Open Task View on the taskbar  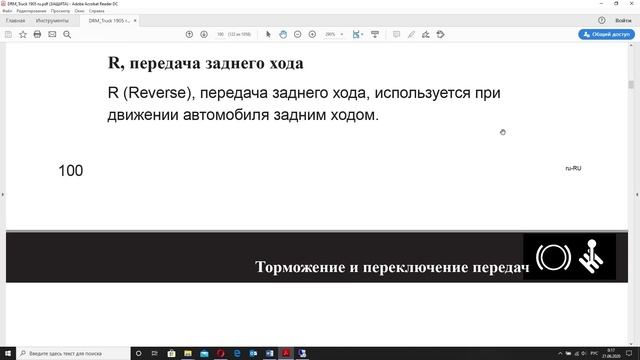[155, 353]
